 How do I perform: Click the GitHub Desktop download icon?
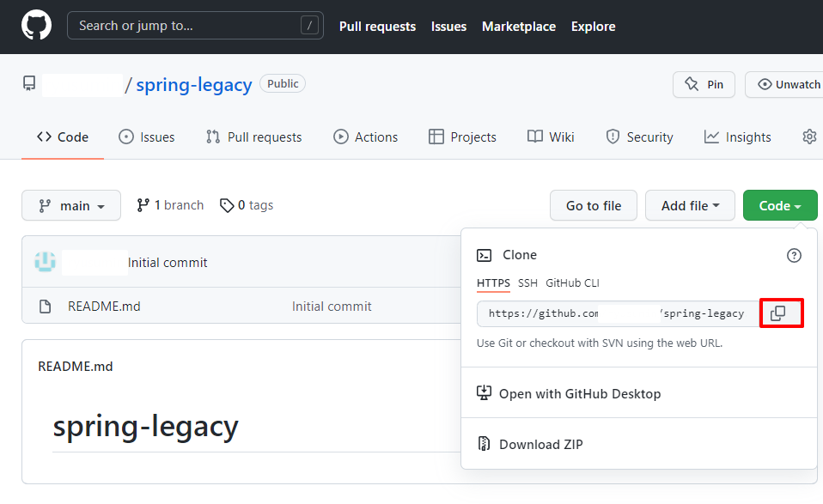click(x=484, y=393)
